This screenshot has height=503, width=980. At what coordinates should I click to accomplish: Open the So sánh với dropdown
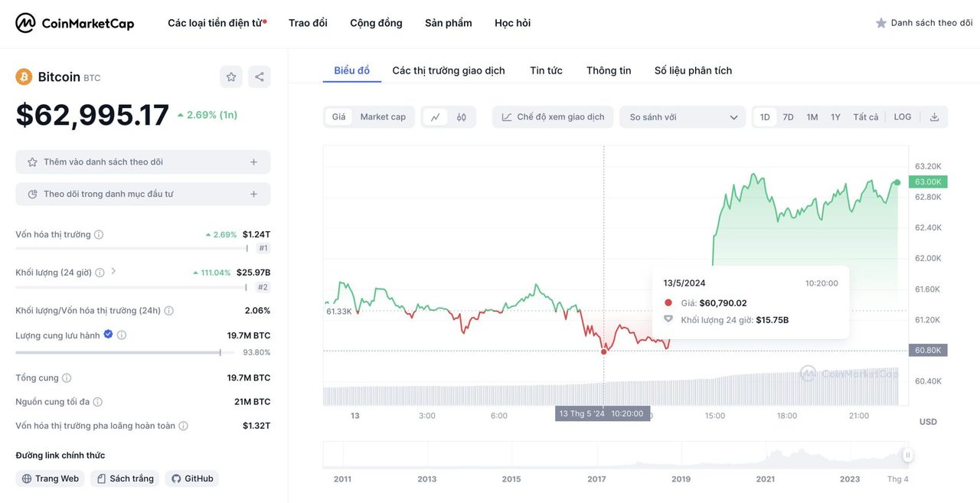[683, 117]
